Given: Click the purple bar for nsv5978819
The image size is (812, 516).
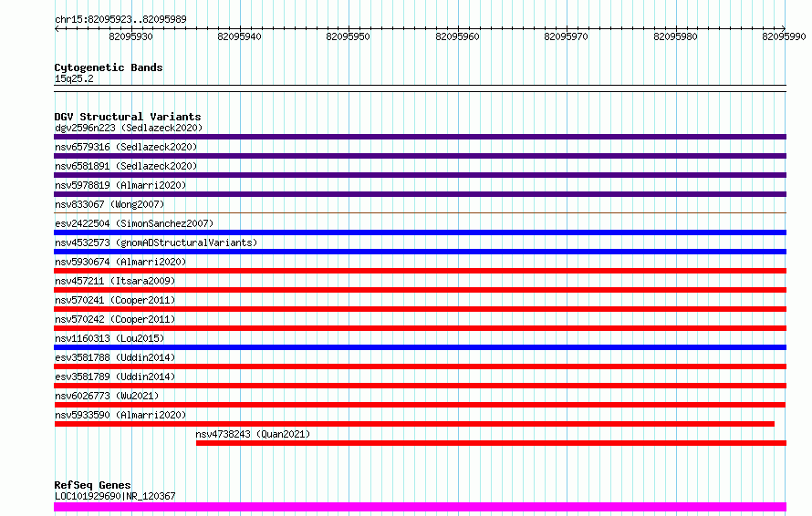Looking at the screenshot, I should pyautogui.click(x=420, y=194).
